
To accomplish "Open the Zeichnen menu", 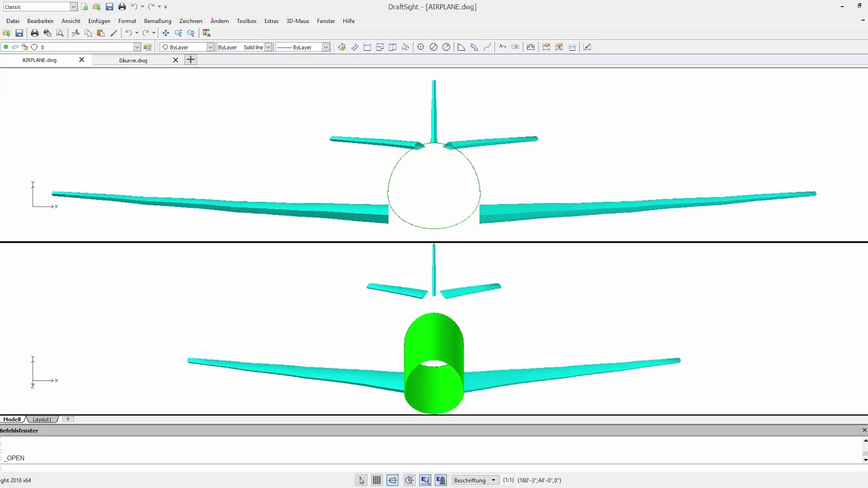I will click(x=191, y=21).
